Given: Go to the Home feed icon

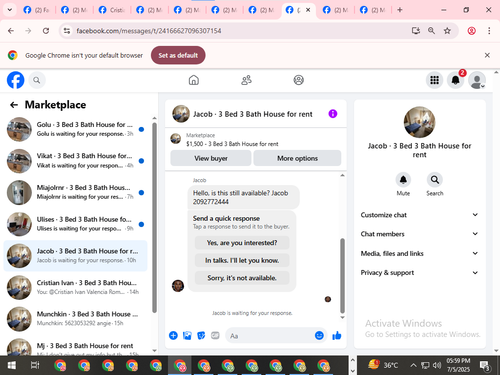Looking at the screenshot, I should click(194, 80).
